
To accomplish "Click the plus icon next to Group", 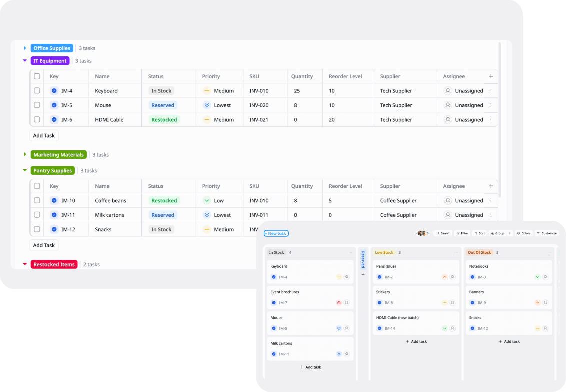I will click(510, 233).
